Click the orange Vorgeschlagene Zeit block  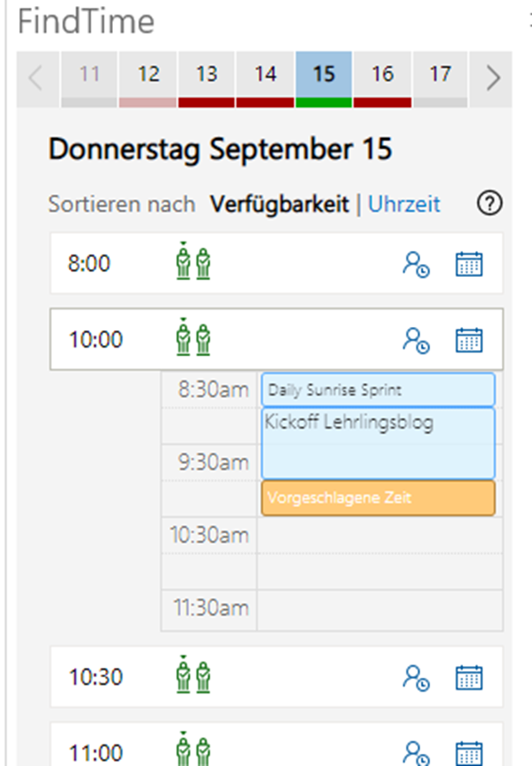click(x=379, y=498)
